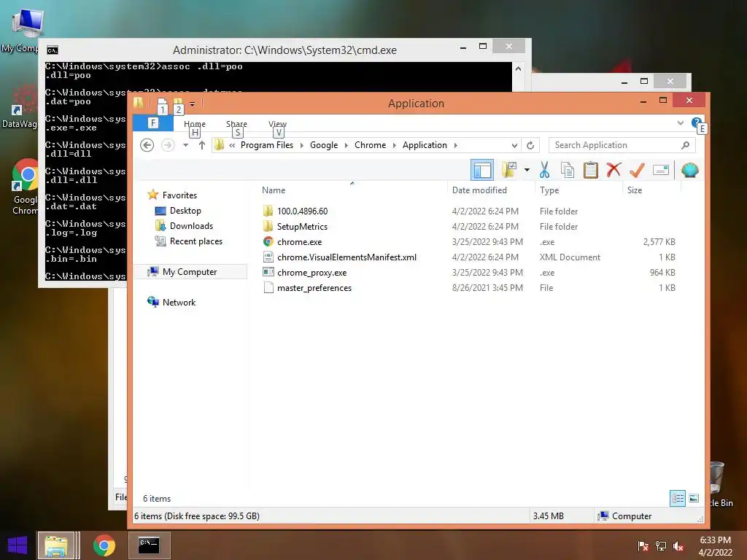Click the Rename icon in toolbar

coord(661,170)
